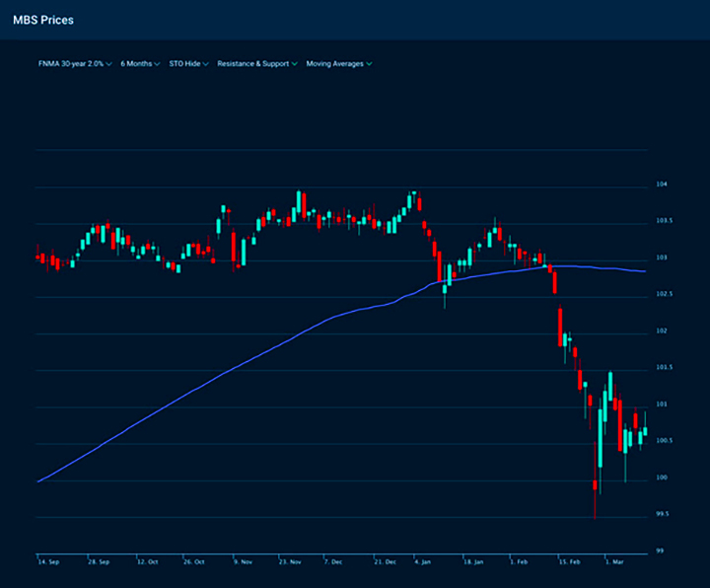Select the 1. Mar date label
The width and height of the screenshot is (710, 588).
613,561
